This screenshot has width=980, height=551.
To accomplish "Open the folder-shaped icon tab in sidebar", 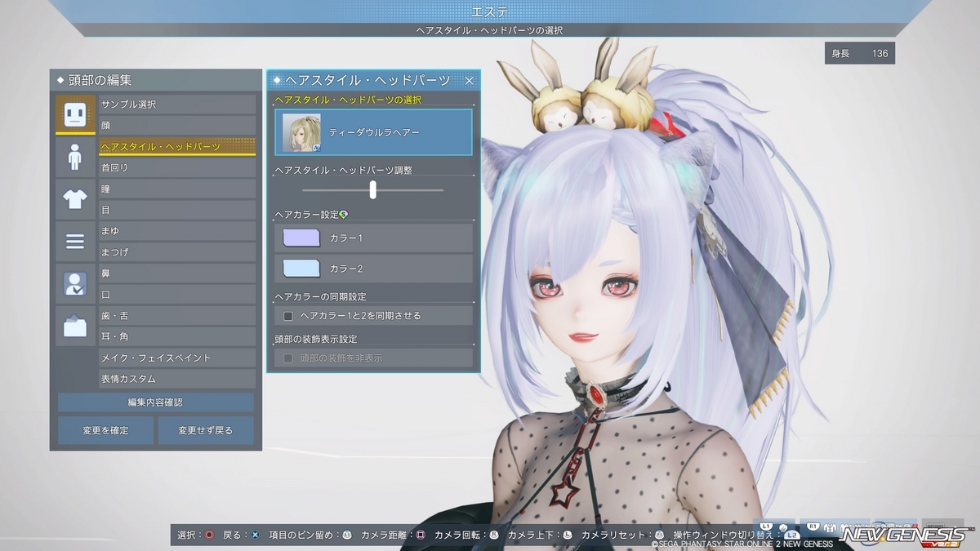I will point(75,327).
